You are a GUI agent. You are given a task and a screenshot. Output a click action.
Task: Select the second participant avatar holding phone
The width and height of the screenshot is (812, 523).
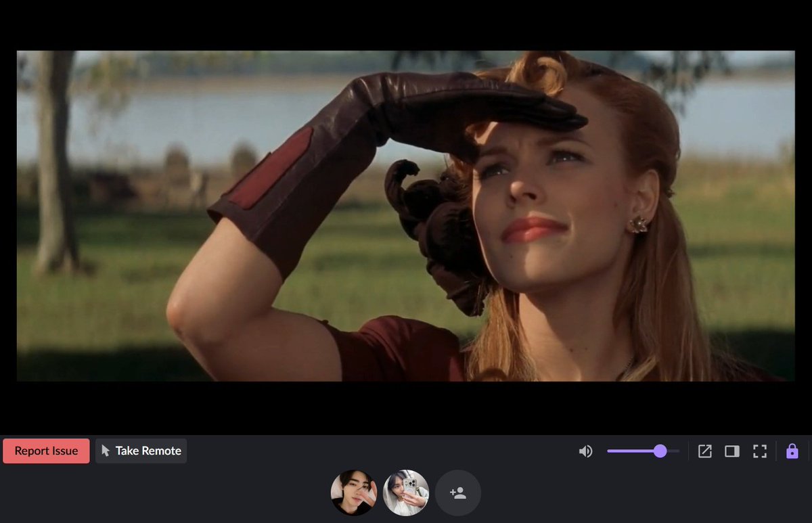tap(406, 493)
